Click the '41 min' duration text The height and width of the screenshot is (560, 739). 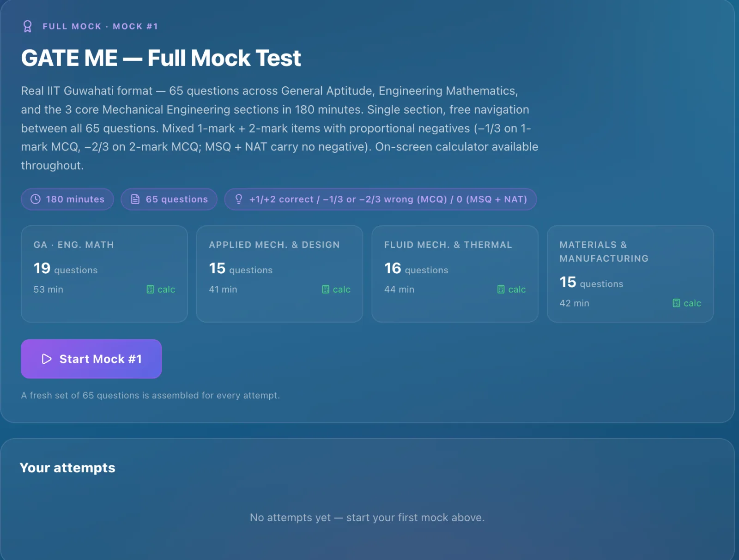click(223, 289)
